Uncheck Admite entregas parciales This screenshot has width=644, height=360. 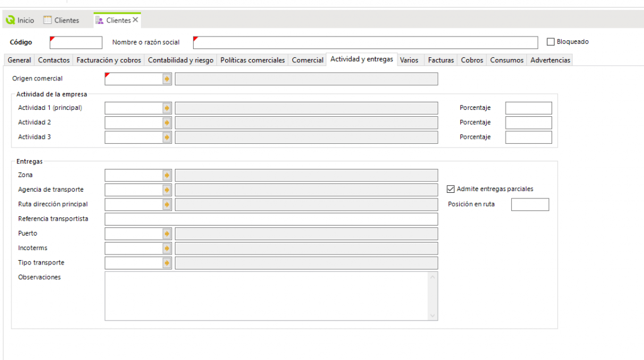pos(450,189)
